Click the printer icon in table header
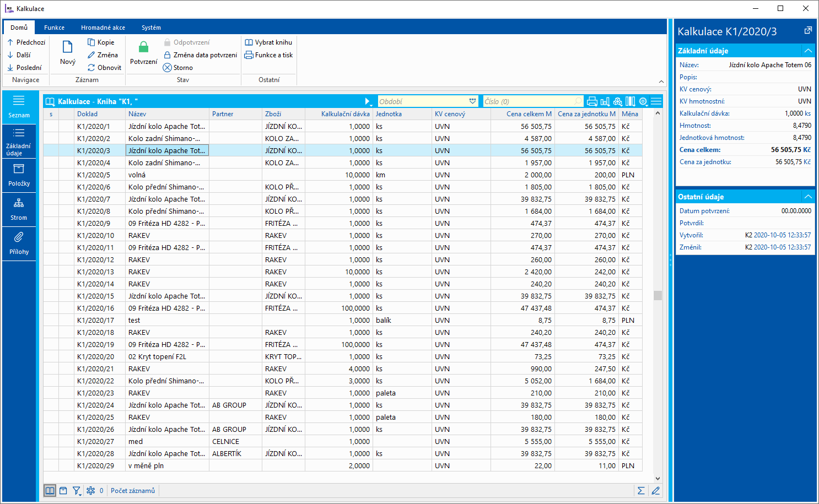Viewport: 819px width, 504px height. point(592,101)
